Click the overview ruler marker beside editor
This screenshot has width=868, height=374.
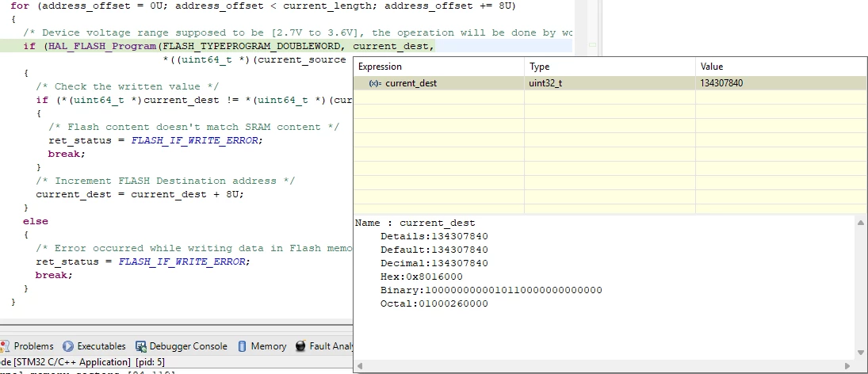pos(592,45)
